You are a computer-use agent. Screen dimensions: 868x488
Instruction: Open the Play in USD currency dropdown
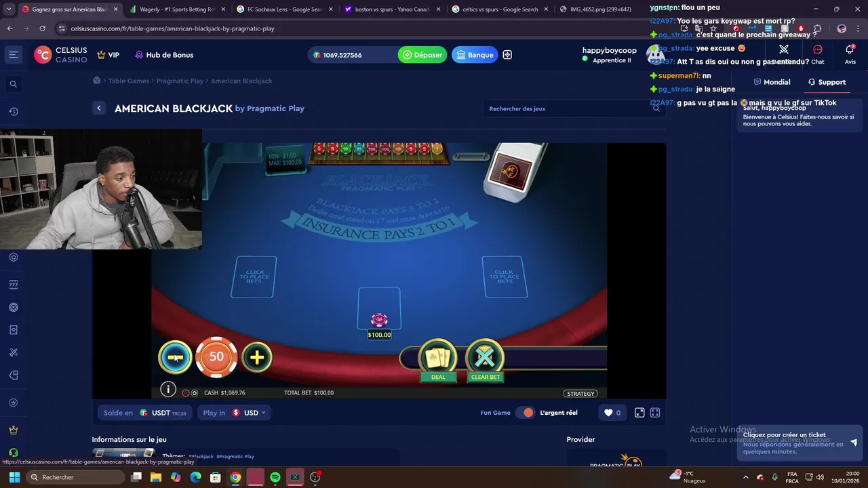click(x=234, y=412)
